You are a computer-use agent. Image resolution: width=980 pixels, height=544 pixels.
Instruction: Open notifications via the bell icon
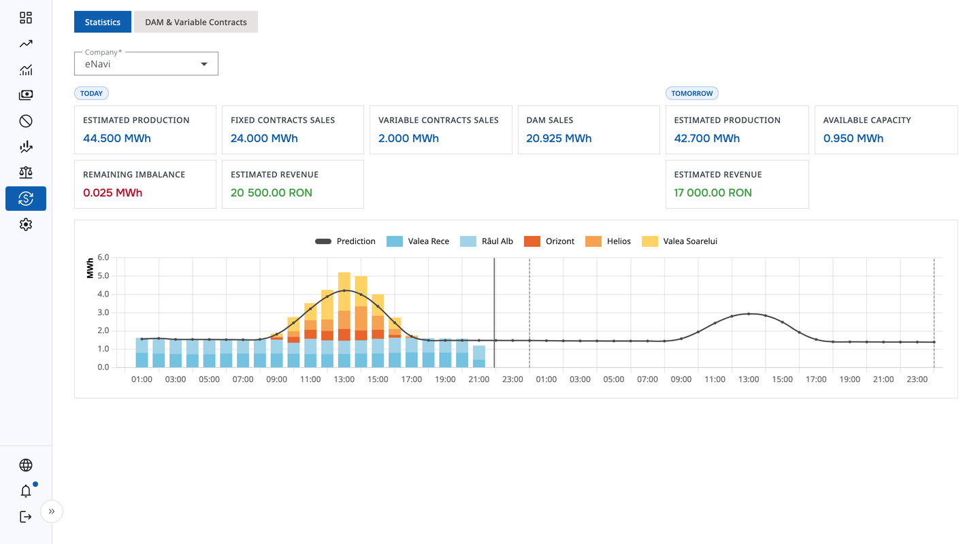pyautogui.click(x=26, y=490)
